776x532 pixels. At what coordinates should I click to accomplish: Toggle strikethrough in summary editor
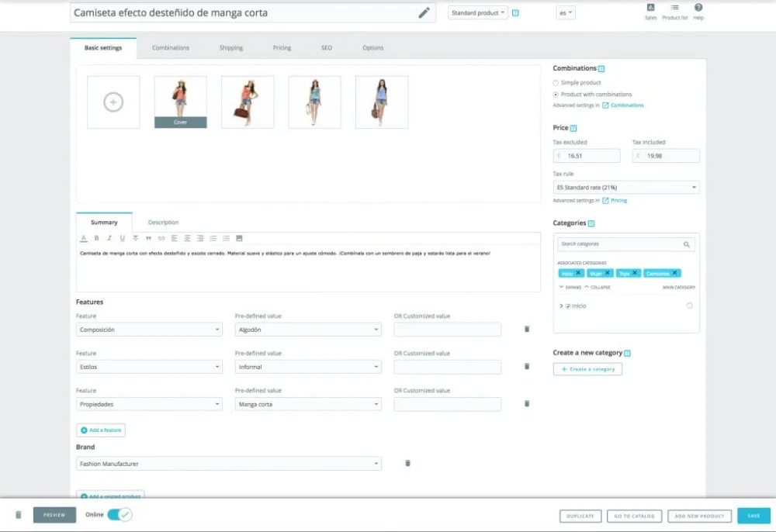pos(135,238)
